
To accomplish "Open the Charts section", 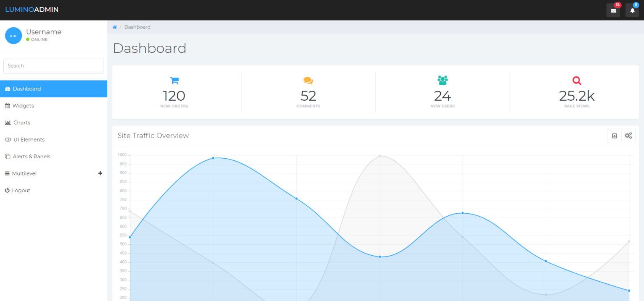I will coord(21,122).
